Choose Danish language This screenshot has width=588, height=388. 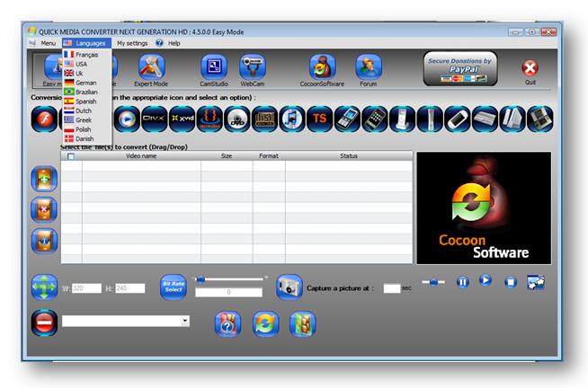coord(86,138)
